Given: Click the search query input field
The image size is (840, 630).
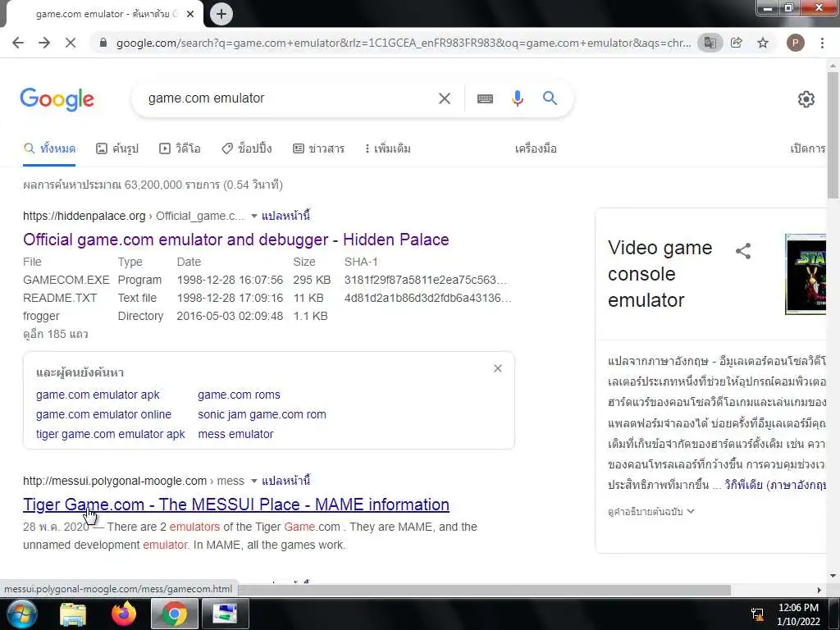Looking at the screenshot, I should click(x=290, y=98).
